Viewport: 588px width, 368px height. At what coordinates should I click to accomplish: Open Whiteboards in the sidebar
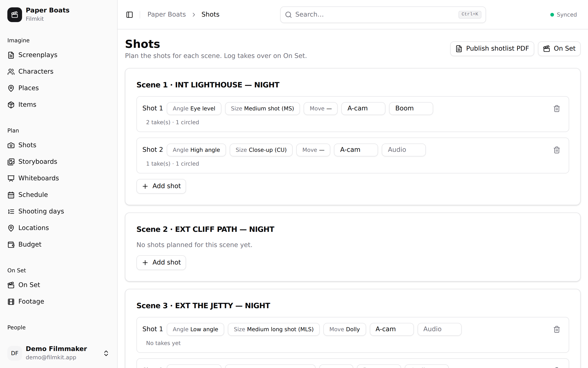(59, 178)
